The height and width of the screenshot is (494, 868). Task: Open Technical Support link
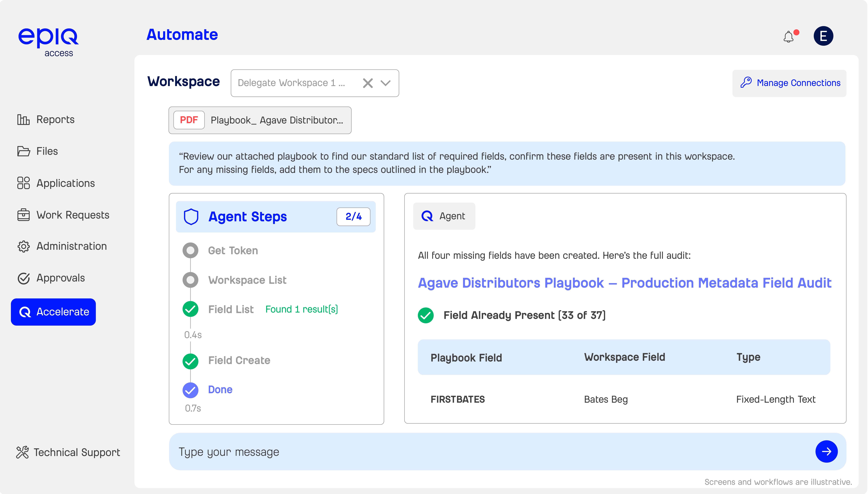tap(68, 452)
